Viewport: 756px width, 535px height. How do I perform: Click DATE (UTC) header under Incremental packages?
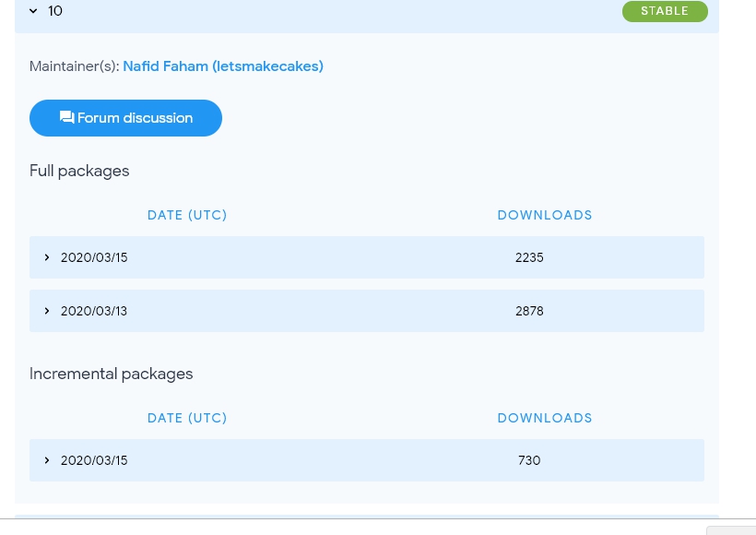pyautogui.click(x=187, y=418)
